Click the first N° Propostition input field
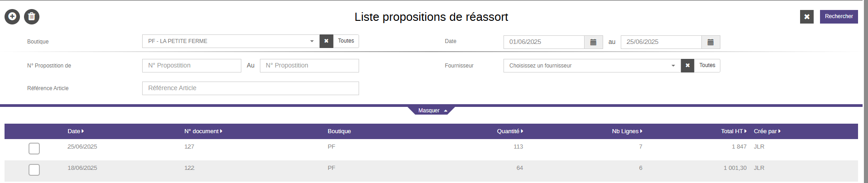 (x=192, y=66)
